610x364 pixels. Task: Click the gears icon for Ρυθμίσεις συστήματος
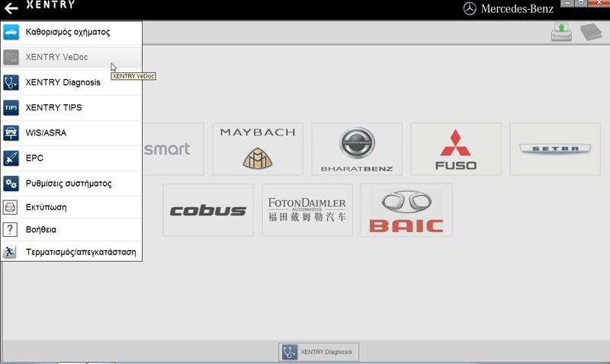(11, 184)
